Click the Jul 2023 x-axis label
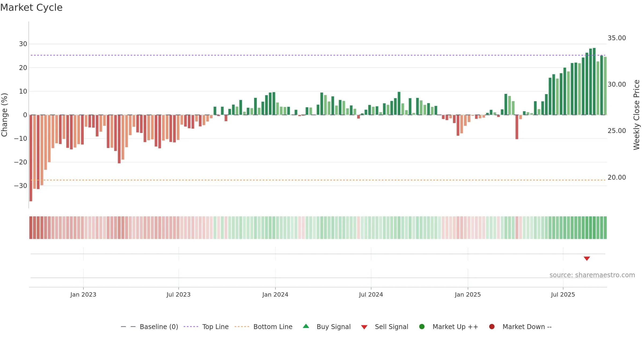 coord(178,294)
